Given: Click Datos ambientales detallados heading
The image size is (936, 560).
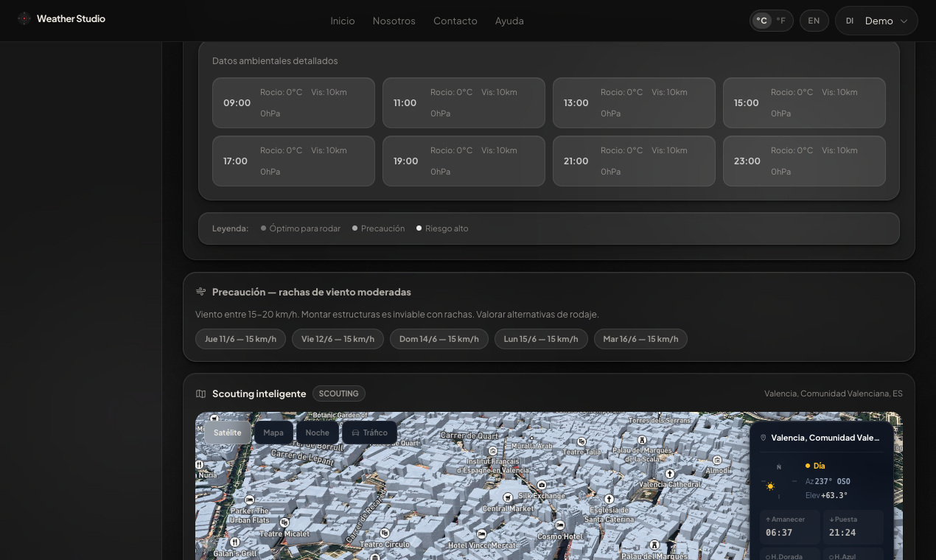Looking at the screenshot, I should point(275,61).
